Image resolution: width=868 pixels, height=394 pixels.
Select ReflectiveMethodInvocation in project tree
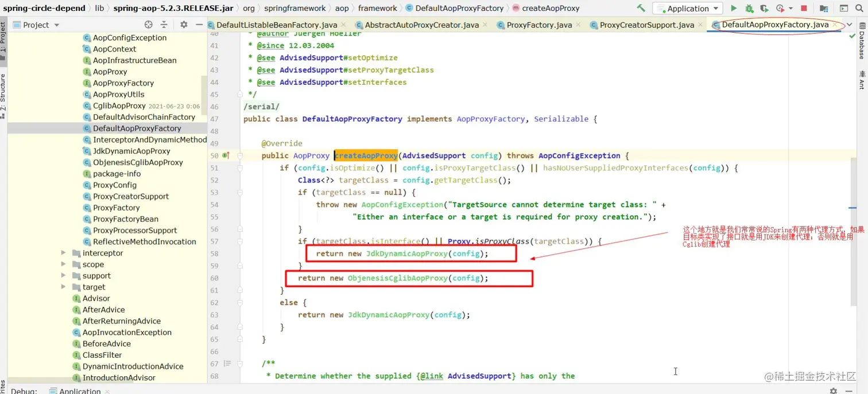point(145,241)
